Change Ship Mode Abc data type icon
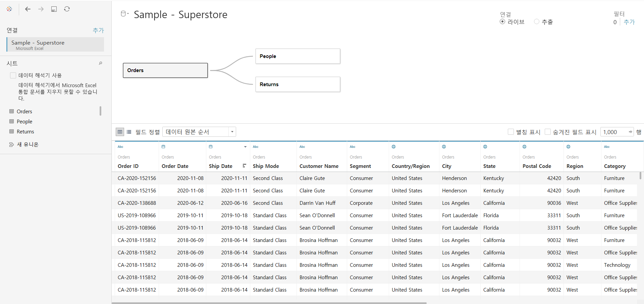Image resolution: width=644 pixels, height=304 pixels. [256, 146]
